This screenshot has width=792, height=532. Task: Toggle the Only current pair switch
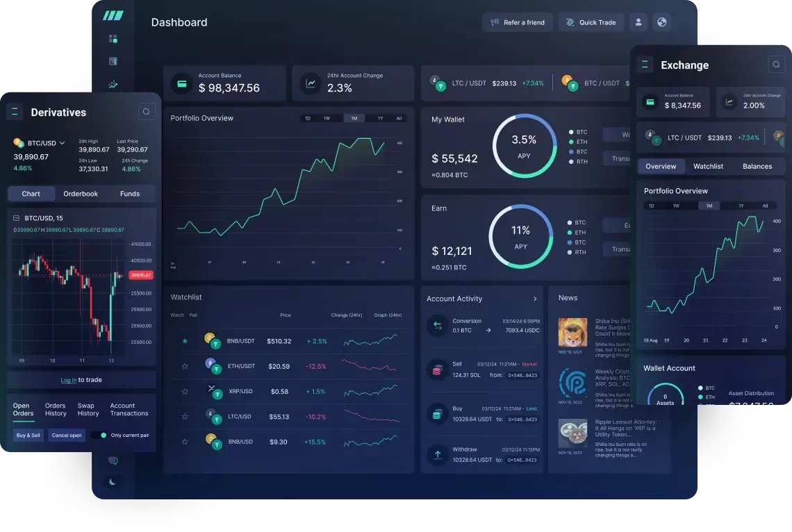99,435
